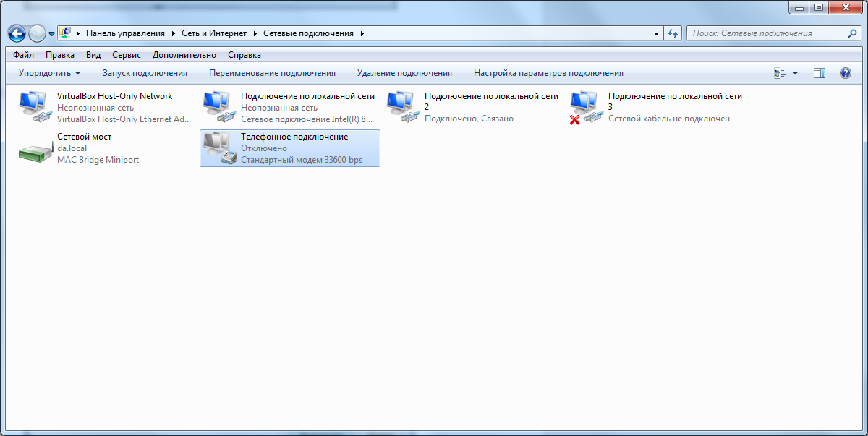
Task: Open the Справка menu
Action: (244, 55)
